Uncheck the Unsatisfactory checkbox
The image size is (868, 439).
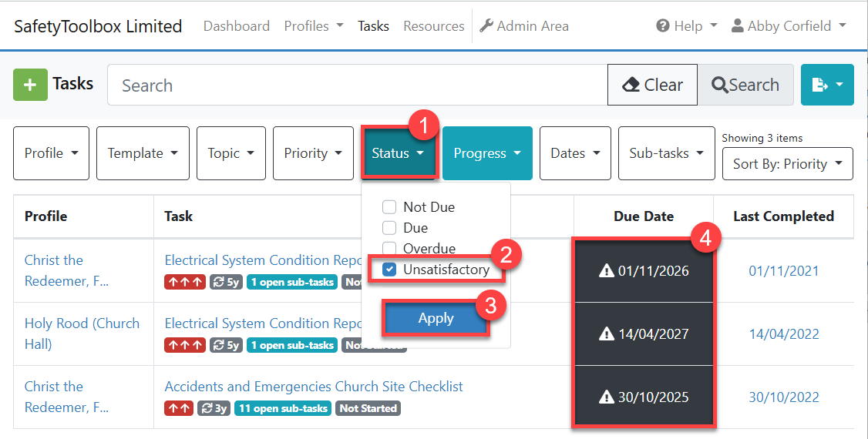(389, 270)
